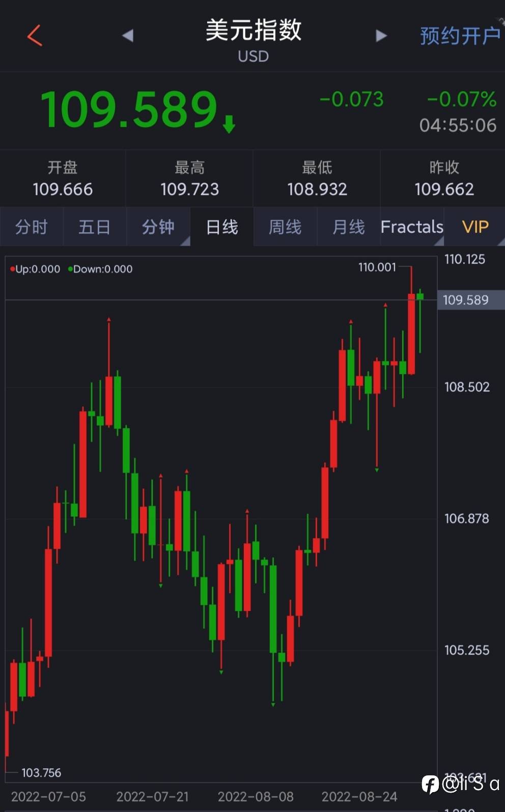This screenshot has height=812, width=505.
Task: Expand the 分钟 minute interval dropdown
Action: click(158, 227)
